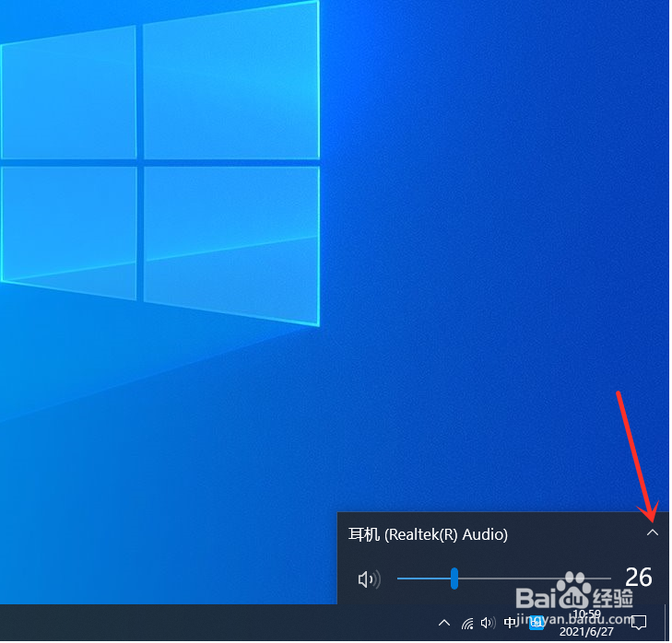Switch input method via "中" indicator
The height and width of the screenshot is (643, 672).
512,625
